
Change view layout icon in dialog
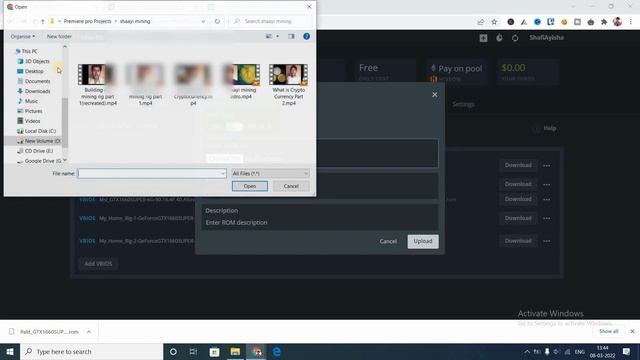point(269,36)
